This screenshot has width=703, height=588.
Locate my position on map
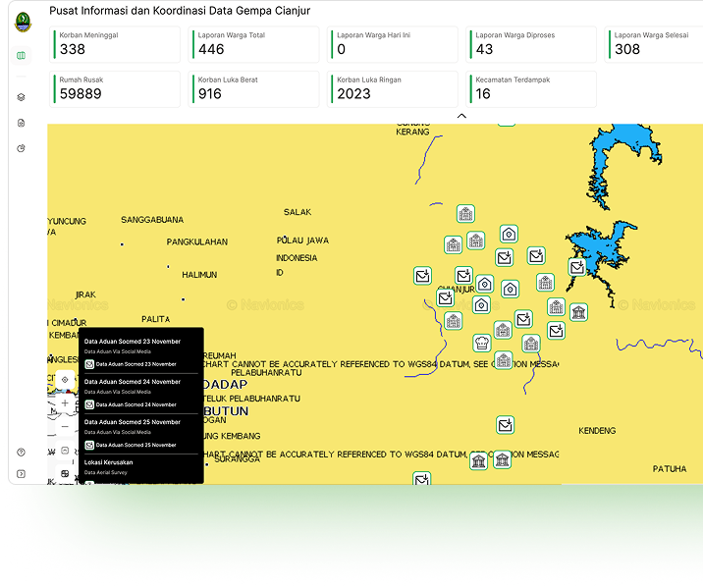pyautogui.click(x=65, y=379)
